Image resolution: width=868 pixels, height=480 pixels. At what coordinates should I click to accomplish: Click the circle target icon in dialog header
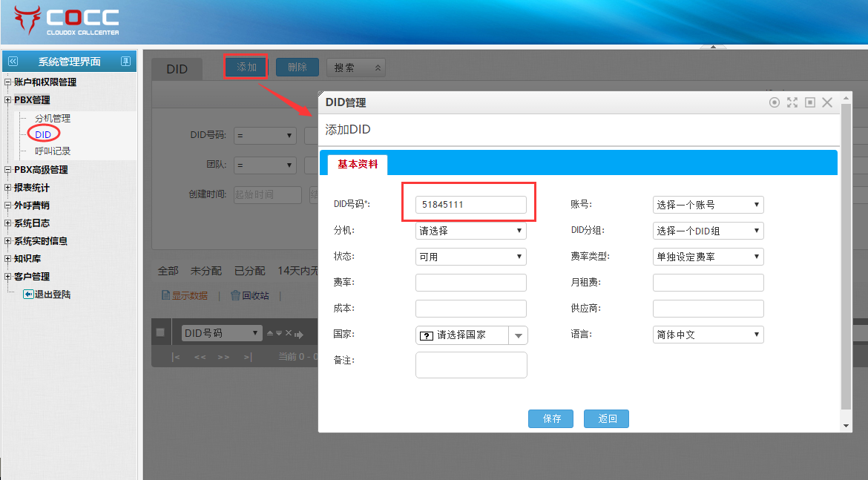point(775,102)
